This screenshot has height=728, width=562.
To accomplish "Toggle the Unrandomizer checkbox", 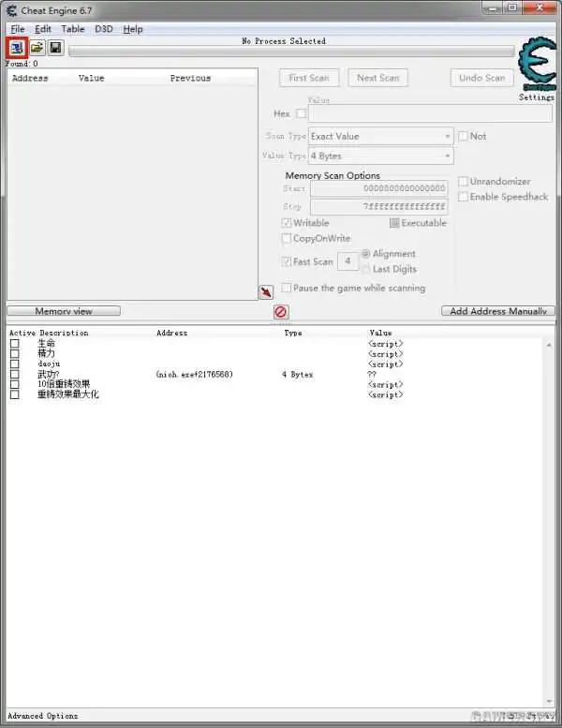I will pyautogui.click(x=463, y=182).
